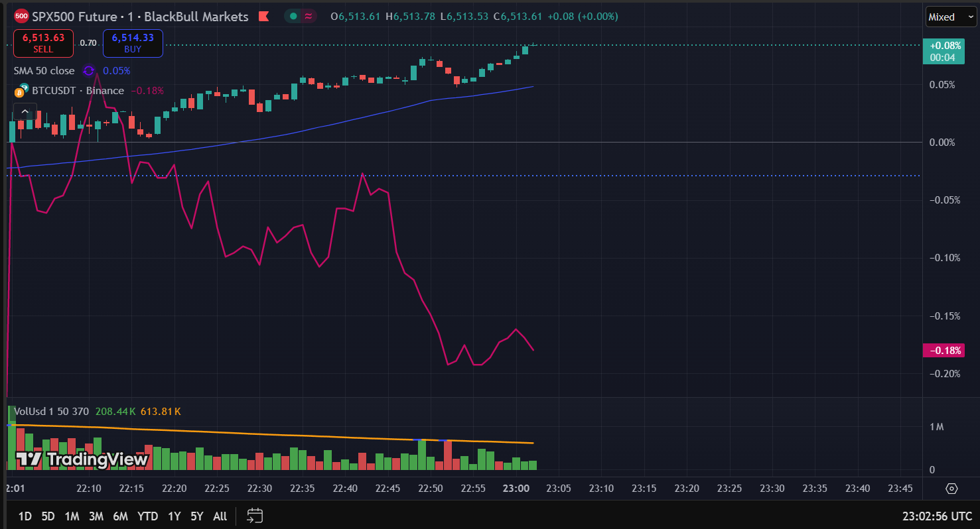This screenshot has height=529, width=980.
Task: Click the green market open status dot
Action: (x=293, y=17)
